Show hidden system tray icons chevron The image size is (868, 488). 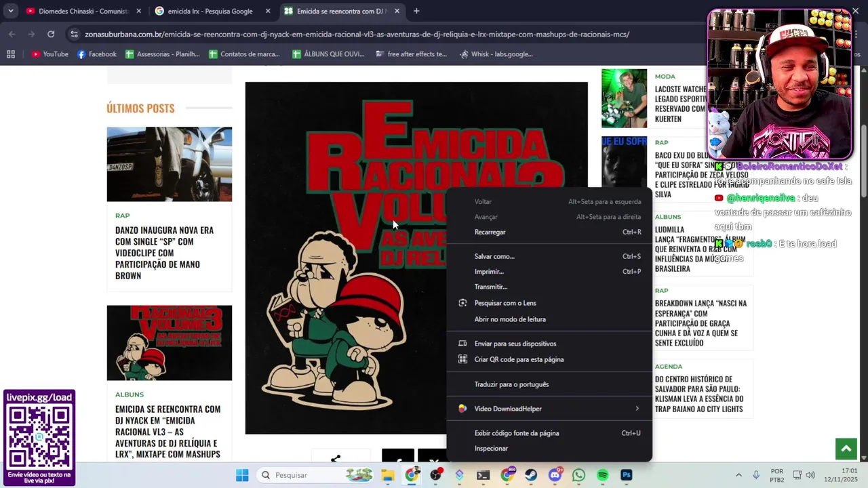click(x=738, y=475)
